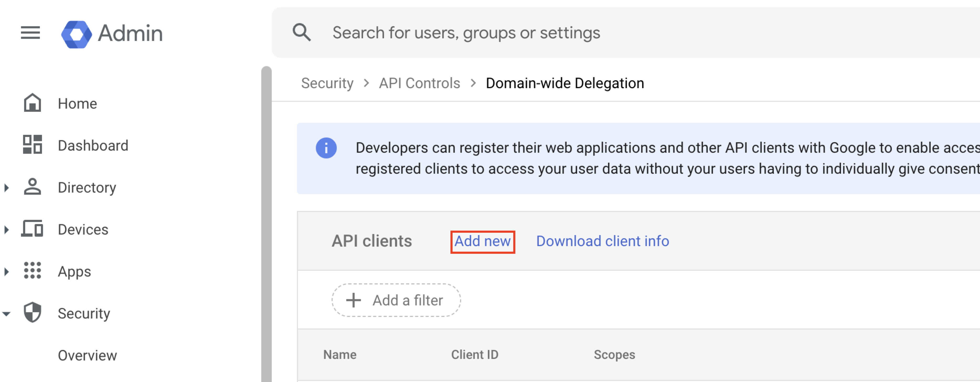Click the Directory person icon

32,187
